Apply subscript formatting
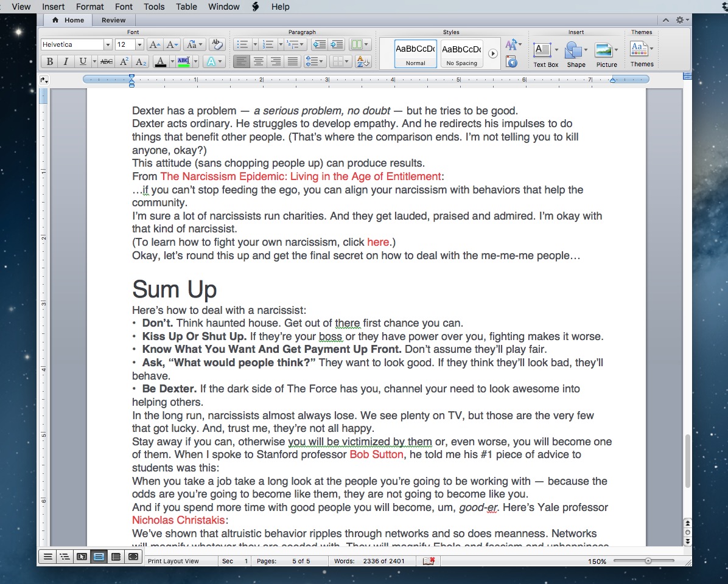The height and width of the screenshot is (584, 728). (x=141, y=61)
